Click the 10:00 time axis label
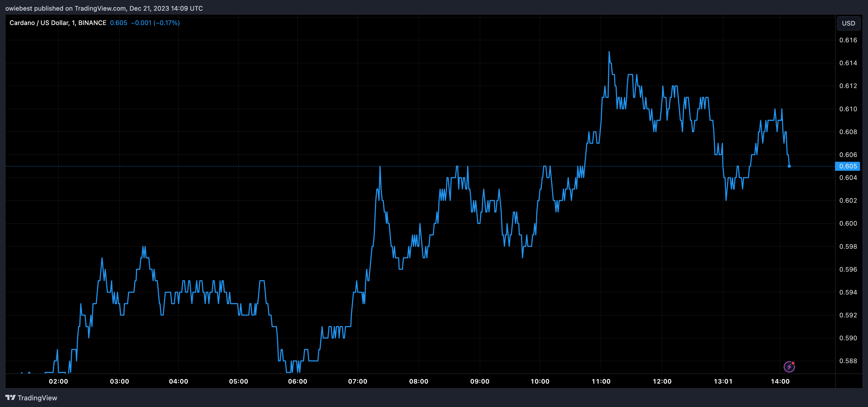868x407 pixels. [540, 381]
